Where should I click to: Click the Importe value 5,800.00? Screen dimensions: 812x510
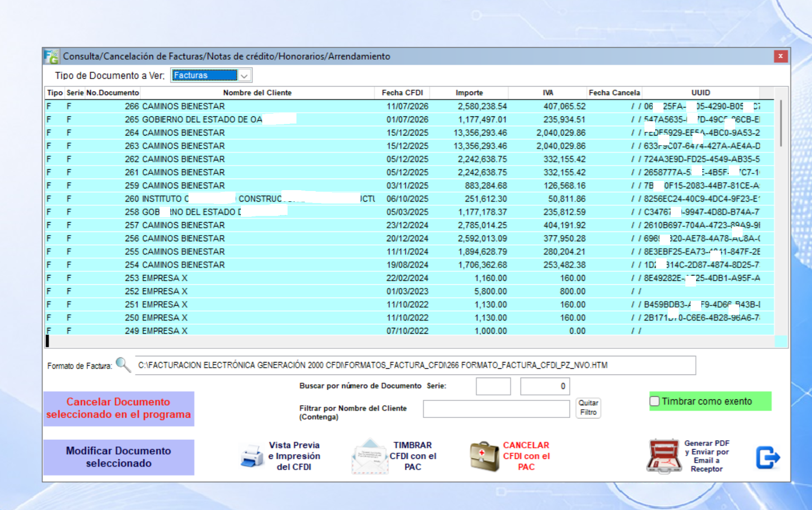point(490,291)
